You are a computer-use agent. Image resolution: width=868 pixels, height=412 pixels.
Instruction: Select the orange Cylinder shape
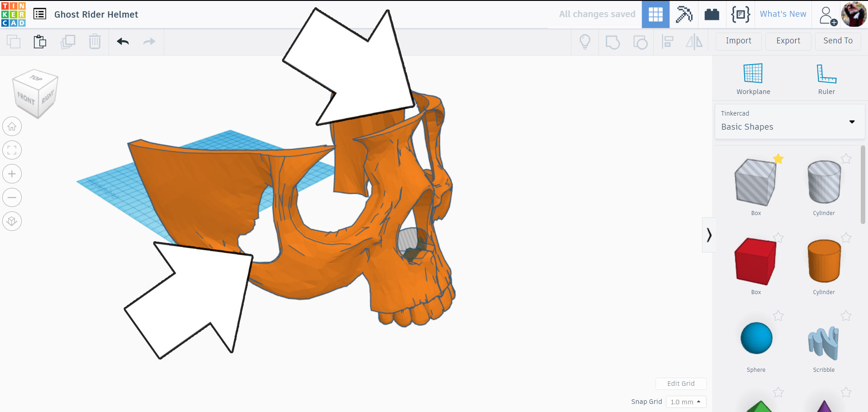tap(824, 261)
